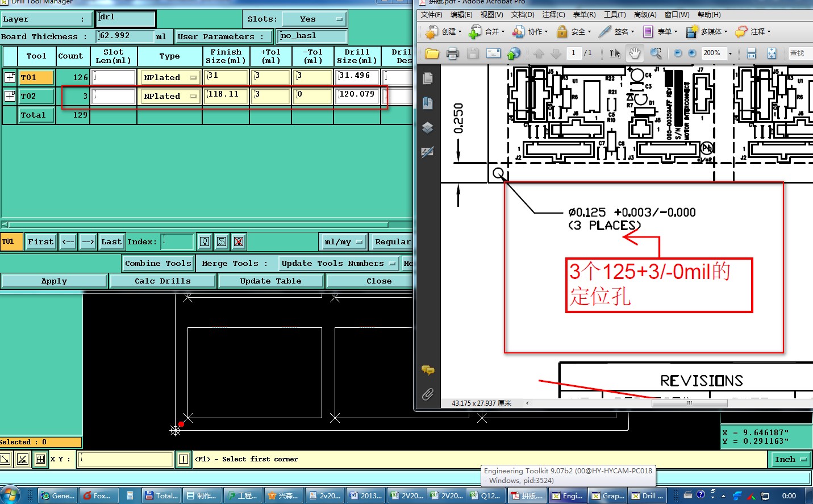Click the page number field in Acrobat
Screen dimensions: 813x504
pos(573,53)
